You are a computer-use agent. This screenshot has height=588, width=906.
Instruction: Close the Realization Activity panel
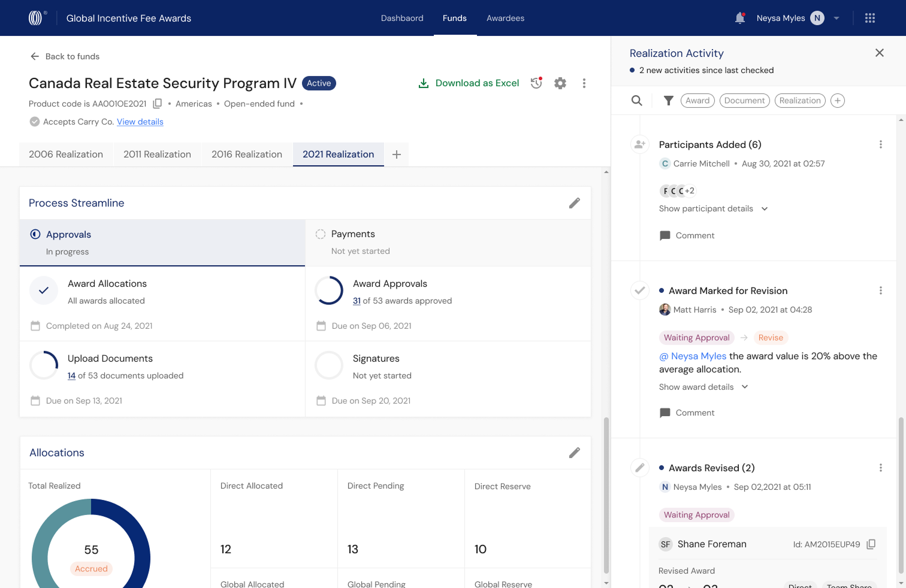tap(880, 53)
